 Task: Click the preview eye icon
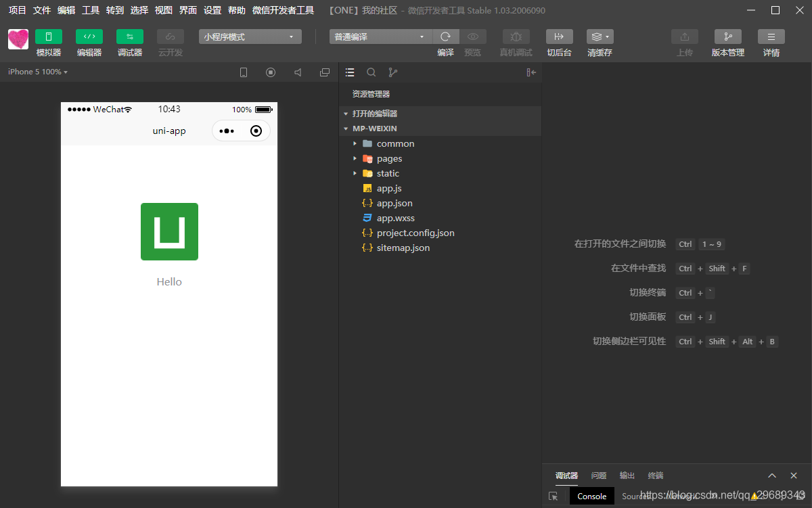pos(473,37)
